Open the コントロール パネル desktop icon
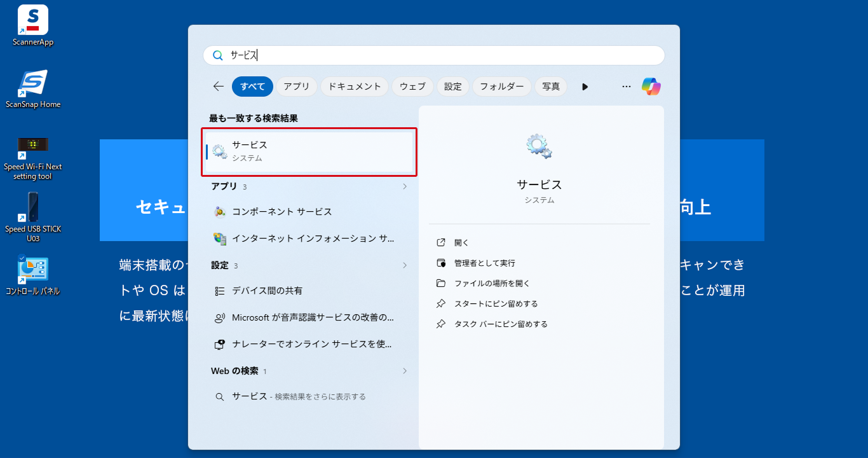Image resolution: width=868 pixels, height=458 pixels. 33,277
